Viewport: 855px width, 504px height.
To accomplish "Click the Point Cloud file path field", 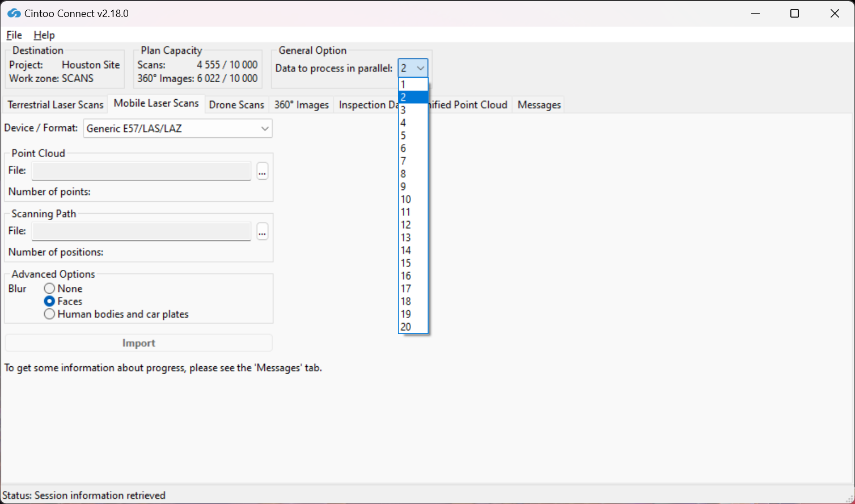I will [141, 171].
